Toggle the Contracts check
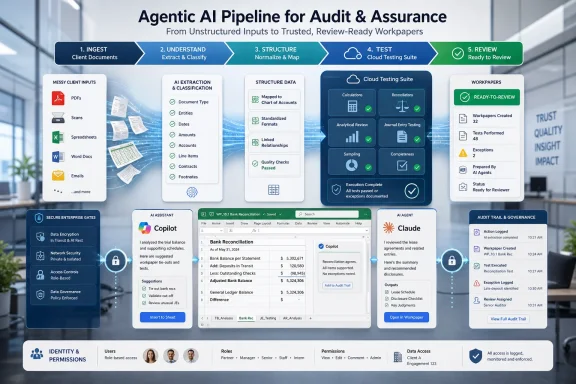Viewport: 576px width, 384px height. click(172, 166)
